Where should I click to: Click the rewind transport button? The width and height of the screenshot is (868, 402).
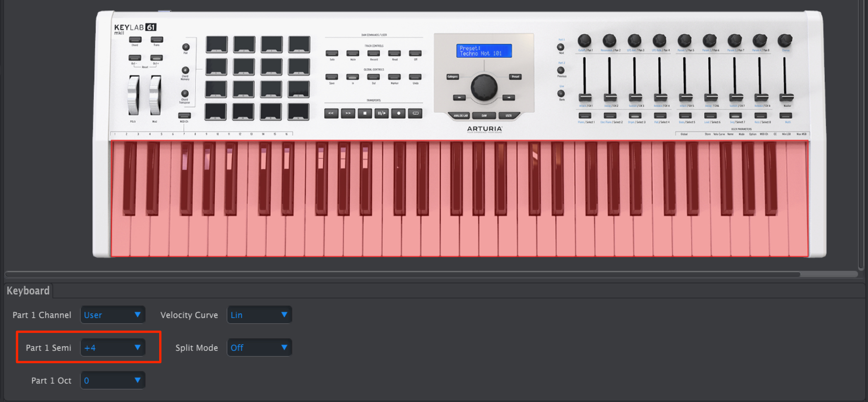click(x=331, y=113)
